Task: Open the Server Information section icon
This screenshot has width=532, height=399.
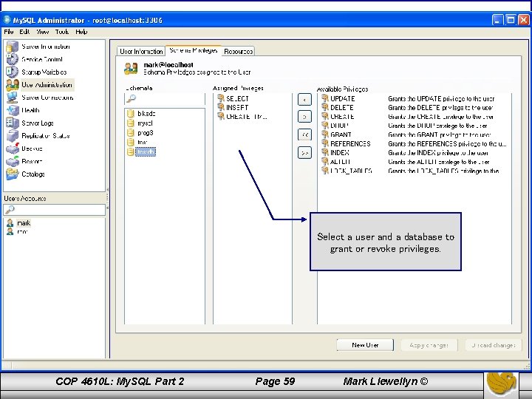Action: pos(13,47)
